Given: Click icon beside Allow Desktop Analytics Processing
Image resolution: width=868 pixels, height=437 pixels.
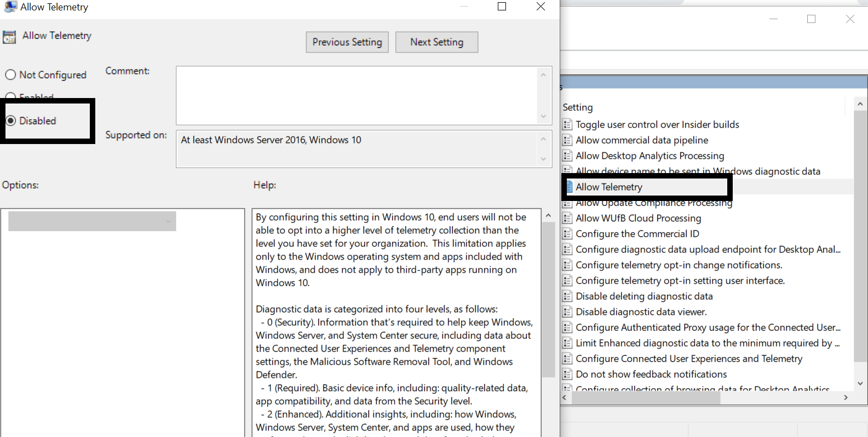Looking at the screenshot, I should tap(567, 156).
